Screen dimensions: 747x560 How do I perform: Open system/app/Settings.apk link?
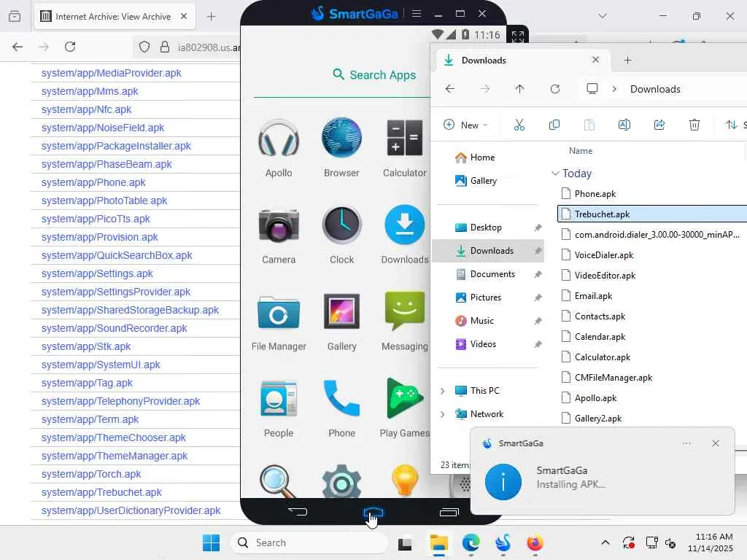point(97,274)
